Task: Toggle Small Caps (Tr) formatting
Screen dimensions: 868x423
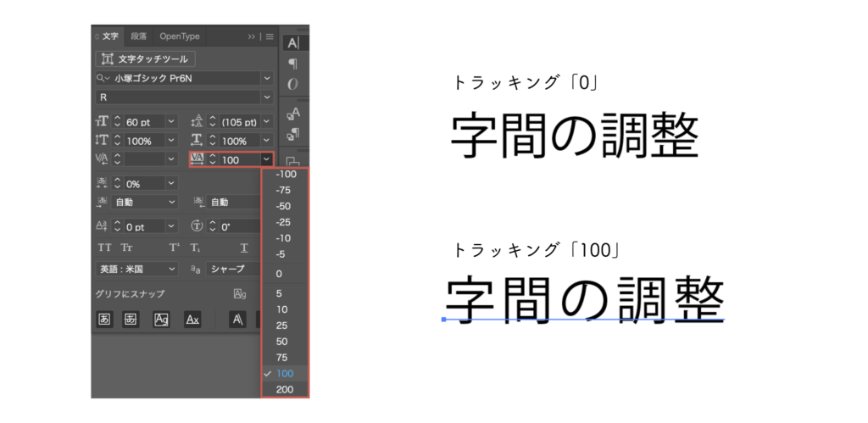Action: 126,248
